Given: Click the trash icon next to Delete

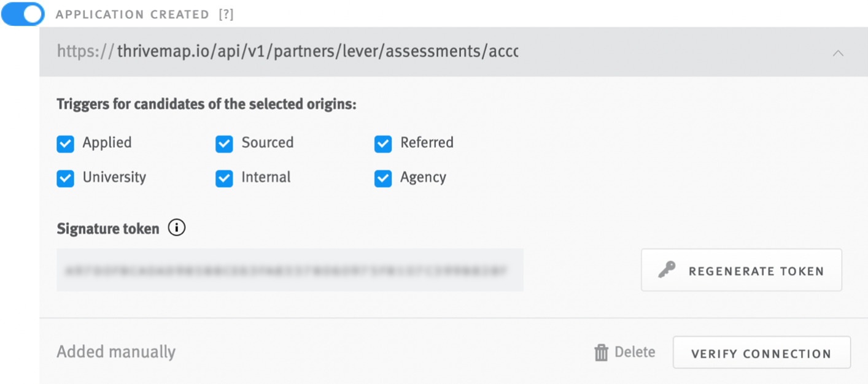Looking at the screenshot, I should (601, 351).
